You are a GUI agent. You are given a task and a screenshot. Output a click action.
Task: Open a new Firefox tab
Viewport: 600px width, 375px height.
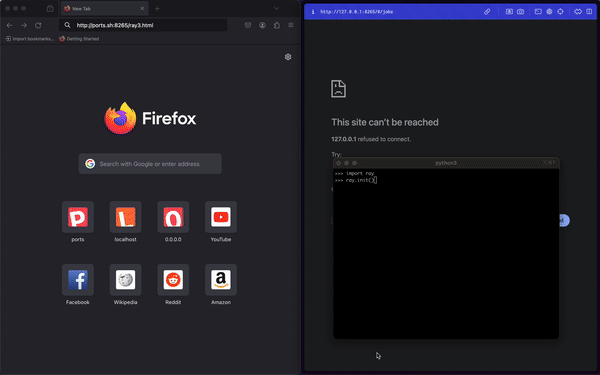157,8
